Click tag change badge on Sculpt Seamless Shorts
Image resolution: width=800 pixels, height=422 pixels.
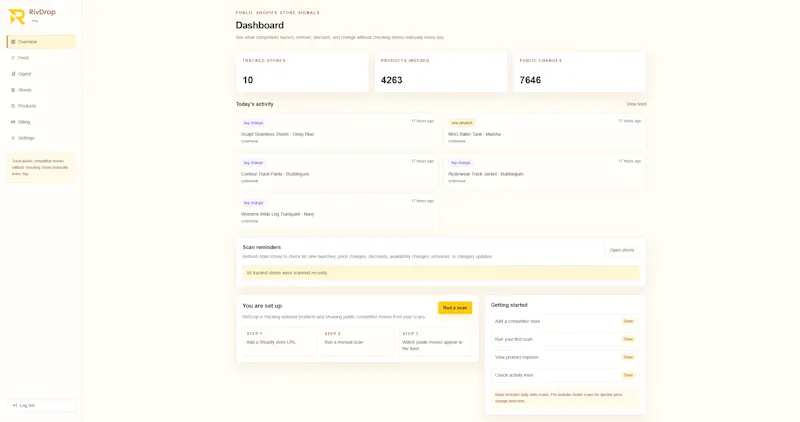coord(254,123)
